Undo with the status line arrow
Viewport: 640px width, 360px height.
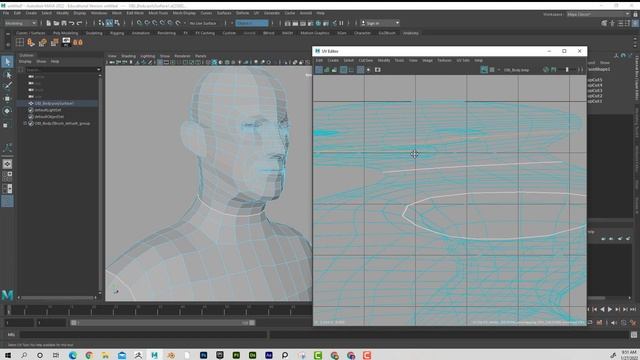[x=71, y=23]
